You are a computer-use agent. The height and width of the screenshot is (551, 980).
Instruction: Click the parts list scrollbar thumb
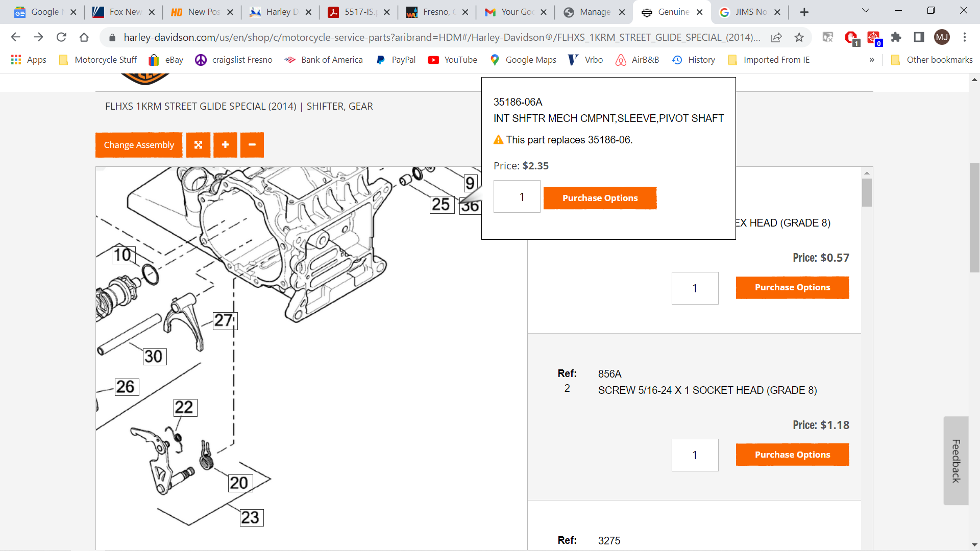tap(867, 192)
